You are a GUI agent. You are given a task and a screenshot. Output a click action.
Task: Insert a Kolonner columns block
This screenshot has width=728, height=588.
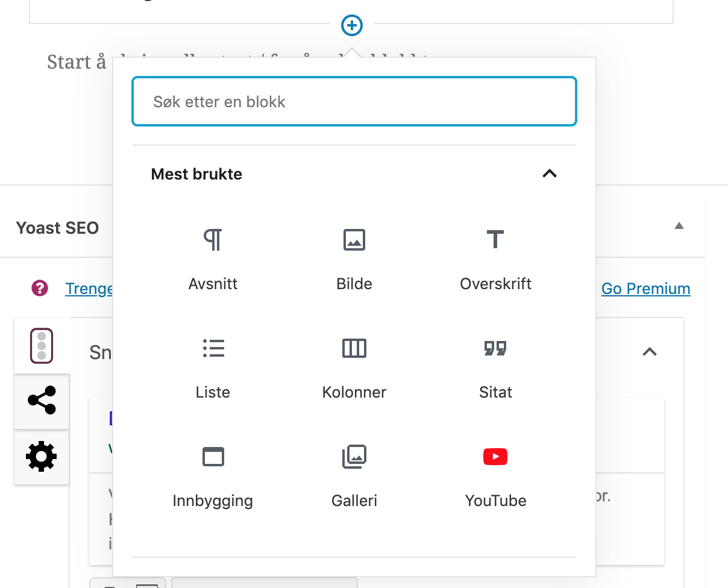point(354,367)
